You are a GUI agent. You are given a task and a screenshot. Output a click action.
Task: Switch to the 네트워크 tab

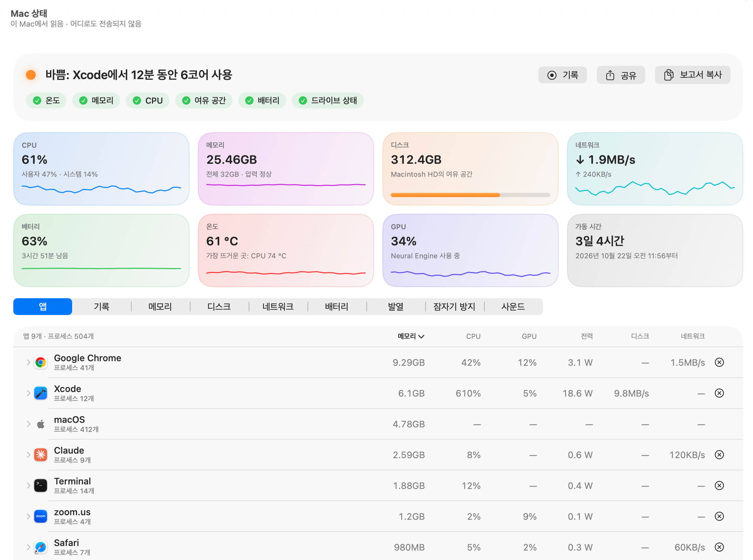coord(278,307)
